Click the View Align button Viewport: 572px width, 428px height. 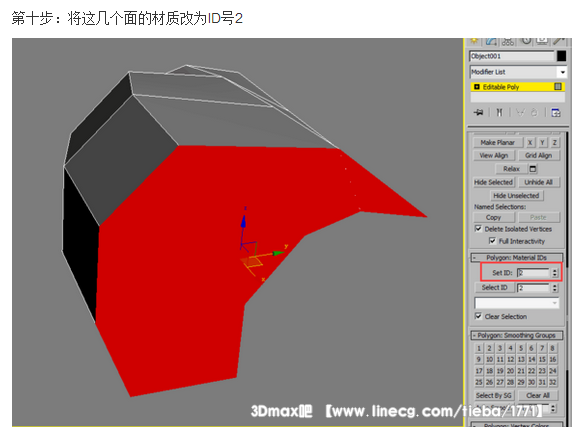pyautogui.click(x=494, y=155)
